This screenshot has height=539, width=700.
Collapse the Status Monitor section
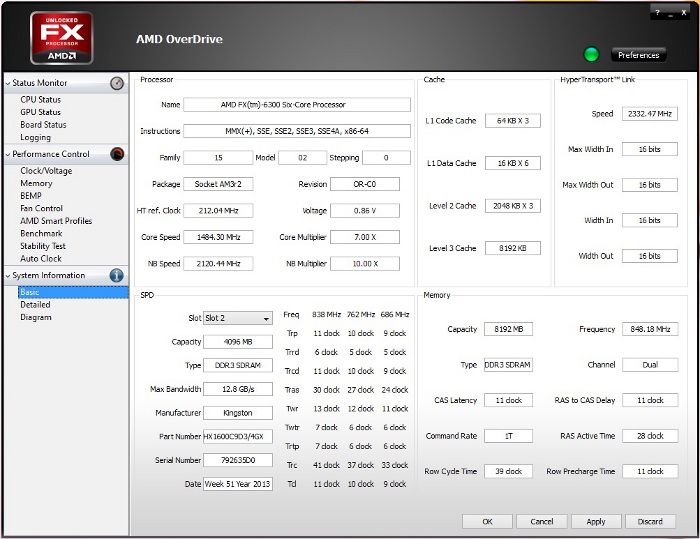pos(8,84)
